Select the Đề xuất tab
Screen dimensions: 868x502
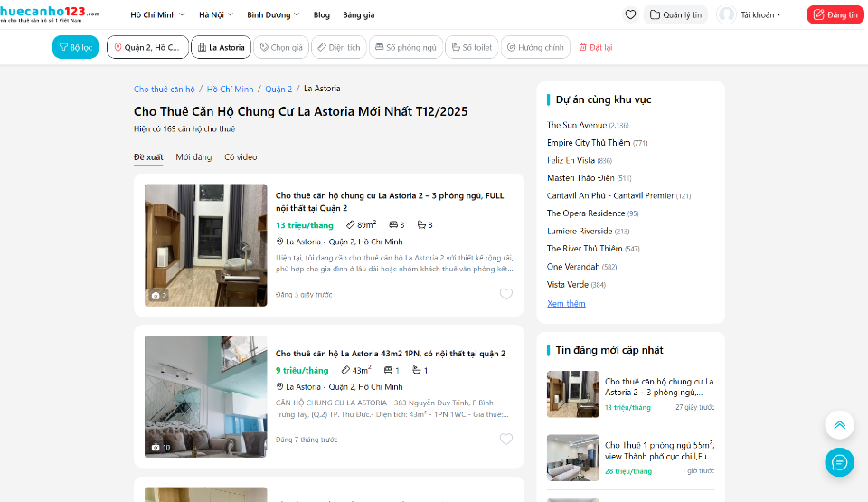coord(148,157)
